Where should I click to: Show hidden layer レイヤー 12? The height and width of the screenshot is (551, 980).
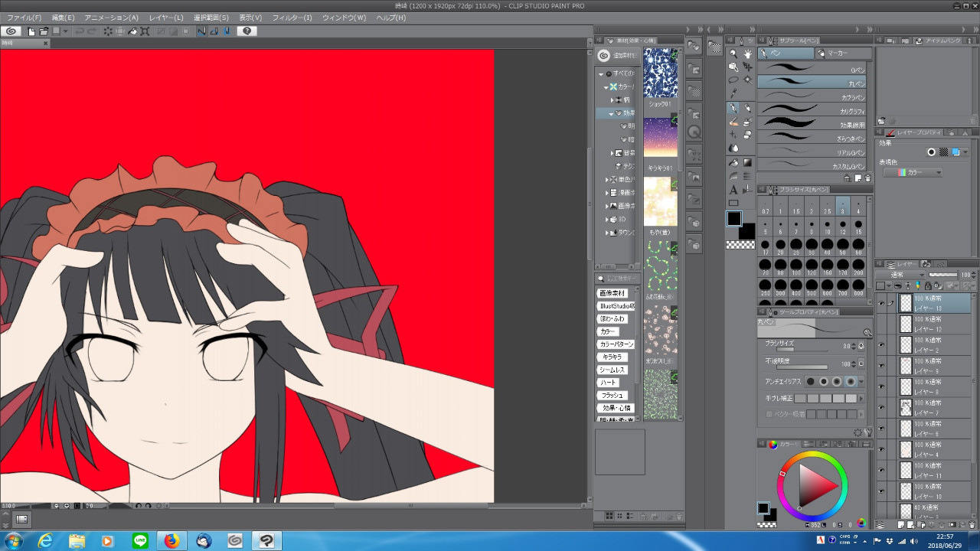881,324
